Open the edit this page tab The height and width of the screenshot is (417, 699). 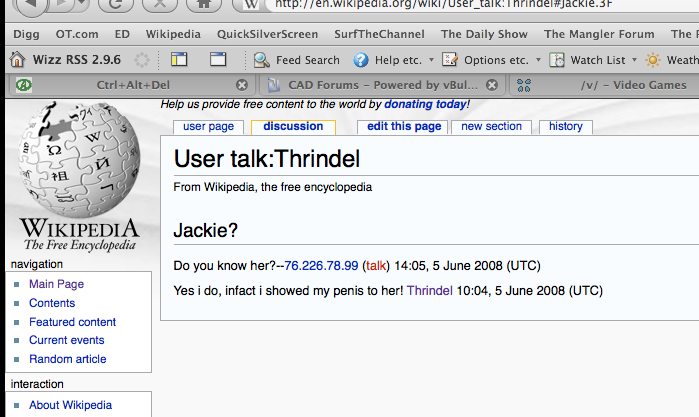tap(404, 127)
